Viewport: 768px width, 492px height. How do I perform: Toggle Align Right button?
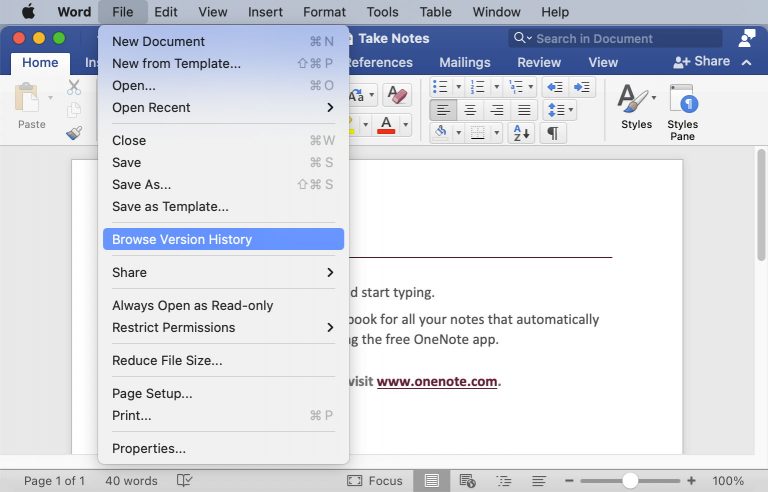pyautogui.click(x=497, y=110)
